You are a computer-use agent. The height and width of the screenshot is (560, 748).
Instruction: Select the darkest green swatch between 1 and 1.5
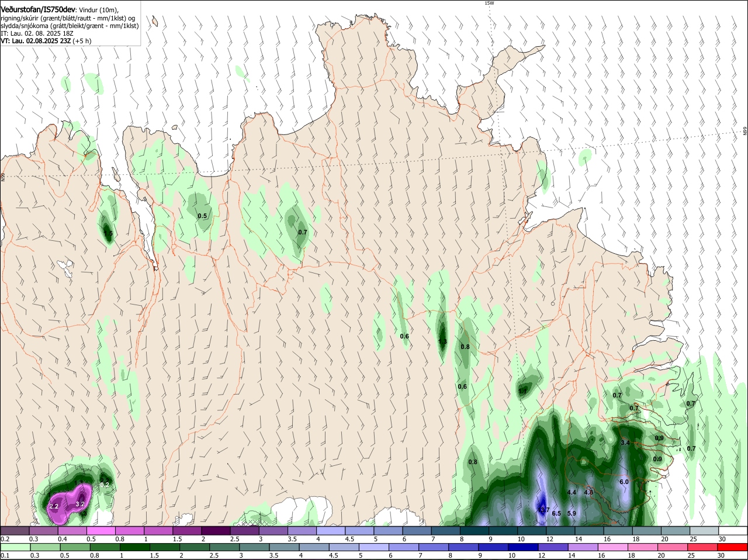click(x=135, y=547)
